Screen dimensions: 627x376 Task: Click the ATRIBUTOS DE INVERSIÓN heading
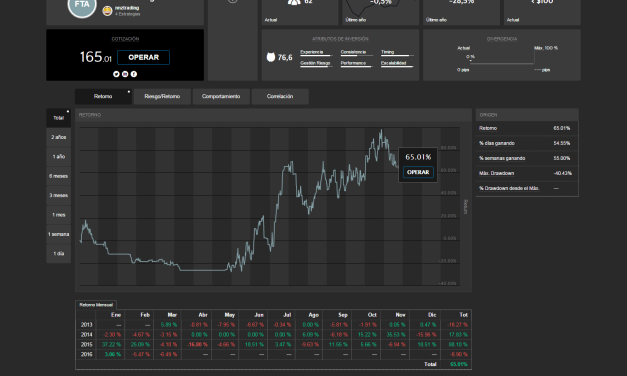tap(340, 39)
